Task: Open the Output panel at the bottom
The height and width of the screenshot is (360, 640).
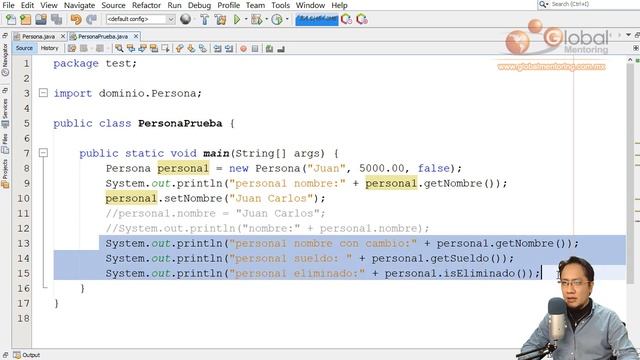Action: pyautogui.click(x=27, y=355)
